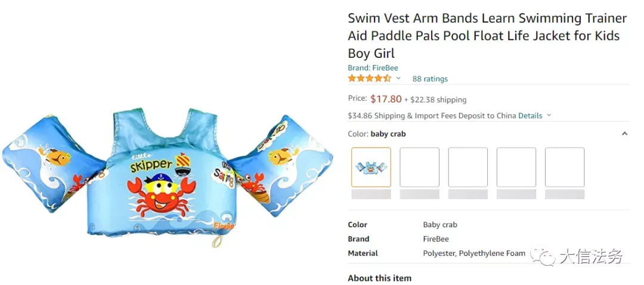Open the 88 ratings link

pyautogui.click(x=429, y=79)
